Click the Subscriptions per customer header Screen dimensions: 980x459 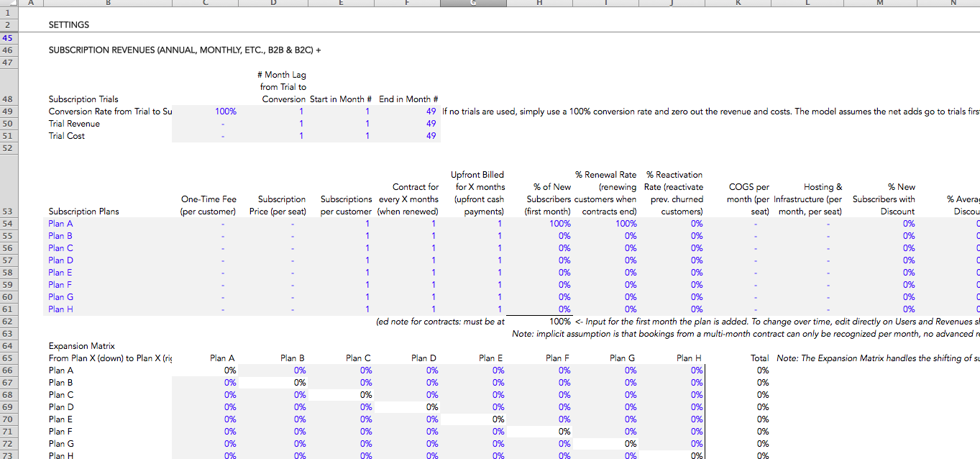[347, 206]
